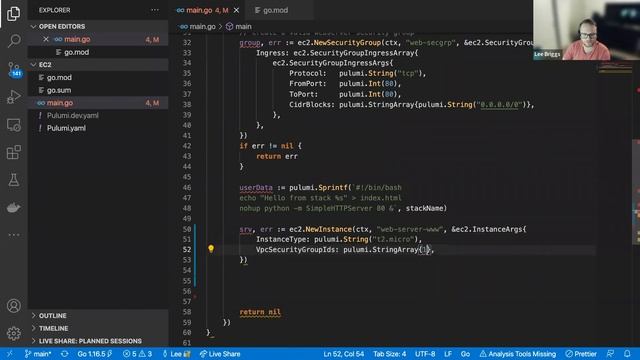Collapse the Open Editors section

[x=98, y=26]
